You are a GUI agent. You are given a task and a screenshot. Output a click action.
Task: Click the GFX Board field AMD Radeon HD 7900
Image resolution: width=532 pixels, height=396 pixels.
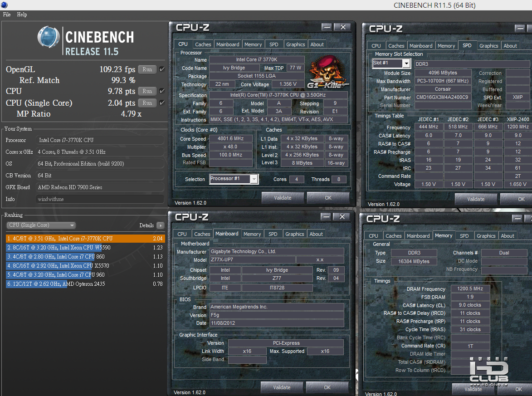pos(100,187)
